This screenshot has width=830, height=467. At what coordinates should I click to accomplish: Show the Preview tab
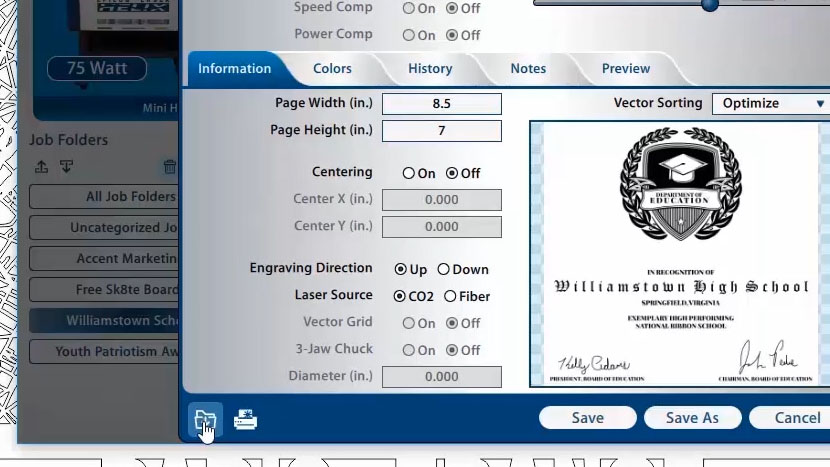click(x=626, y=69)
